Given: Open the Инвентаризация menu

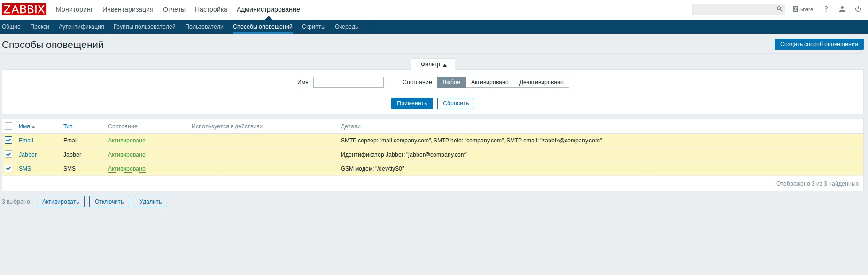Looking at the screenshot, I should [x=128, y=9].
